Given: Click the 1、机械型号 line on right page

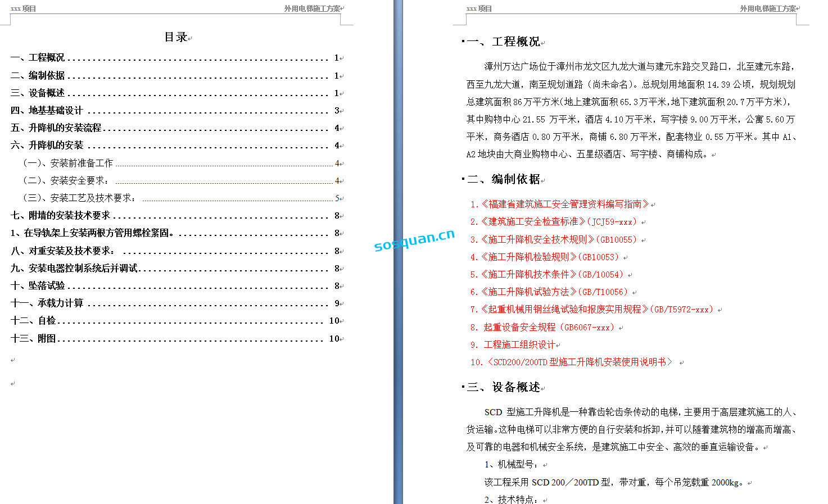Looking at the screenshot, I should [x=511, y=464].
